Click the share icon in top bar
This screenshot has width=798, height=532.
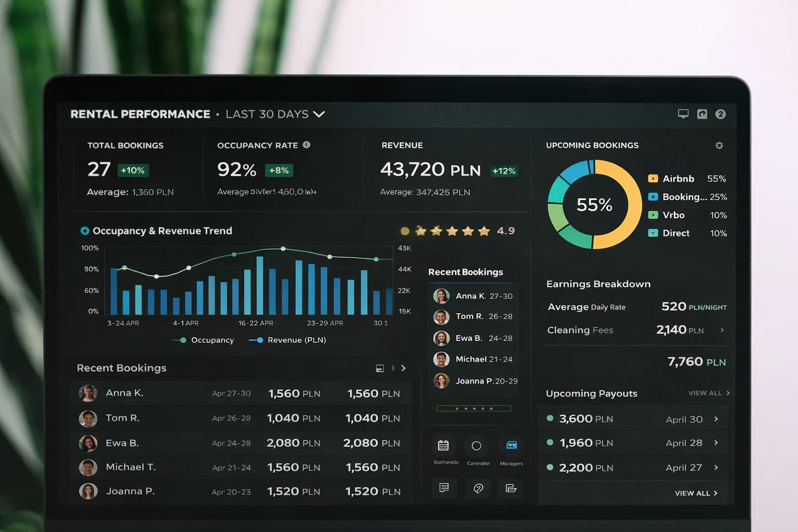click(702, 114)
